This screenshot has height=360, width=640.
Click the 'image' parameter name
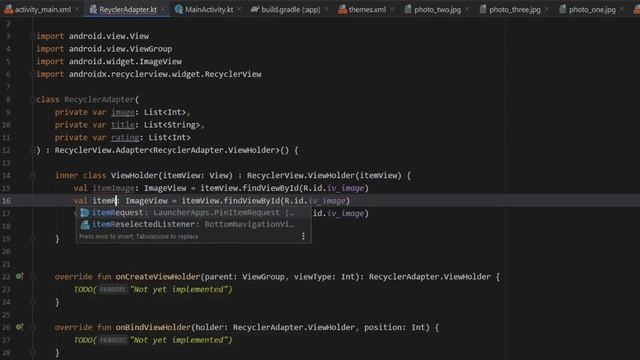[122, 112]
